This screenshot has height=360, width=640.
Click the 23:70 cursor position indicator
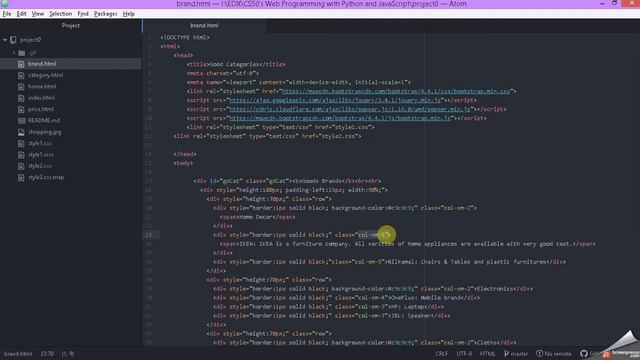pos(47,354)
